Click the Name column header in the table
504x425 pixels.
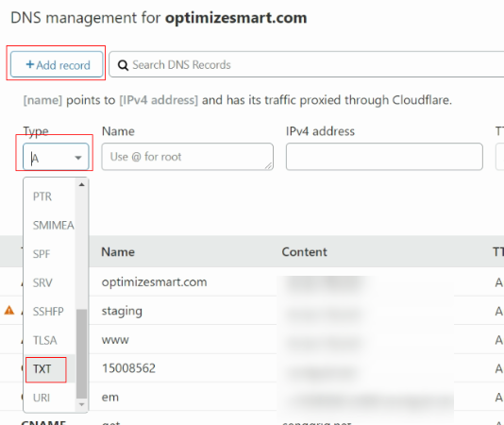pyautogui.click(x=118, y=252)
